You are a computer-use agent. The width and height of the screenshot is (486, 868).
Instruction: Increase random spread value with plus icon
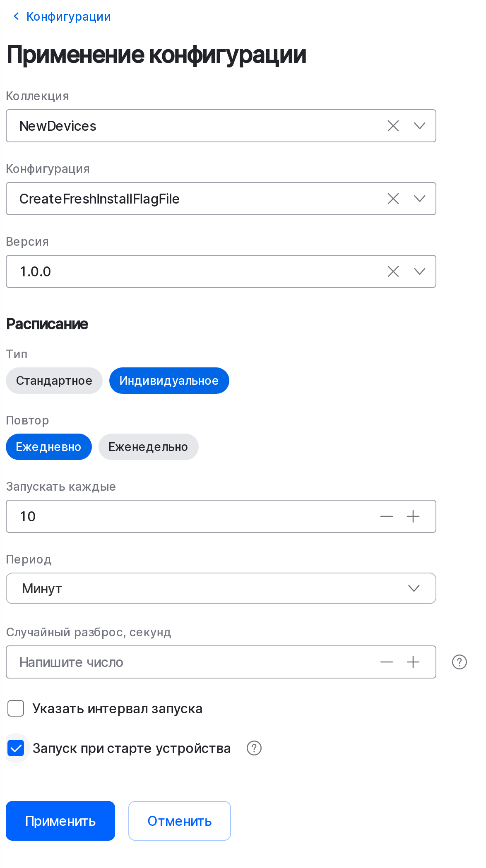pos(413,662)
